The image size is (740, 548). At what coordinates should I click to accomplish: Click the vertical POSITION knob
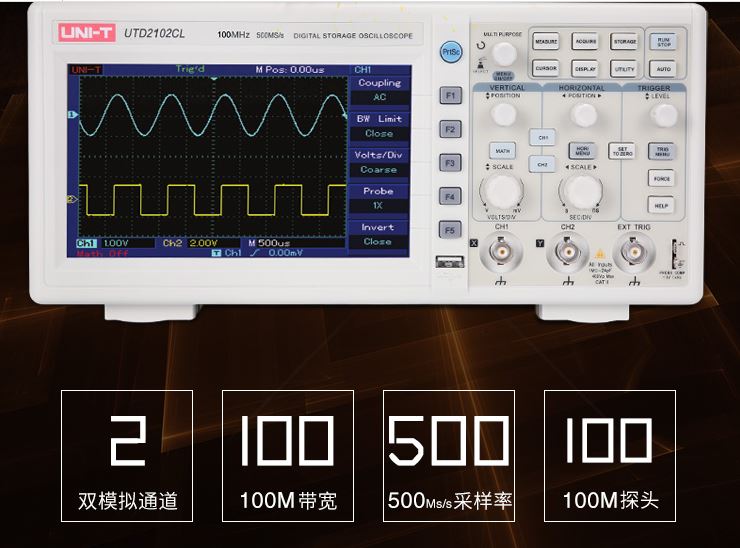pos(504,114)
